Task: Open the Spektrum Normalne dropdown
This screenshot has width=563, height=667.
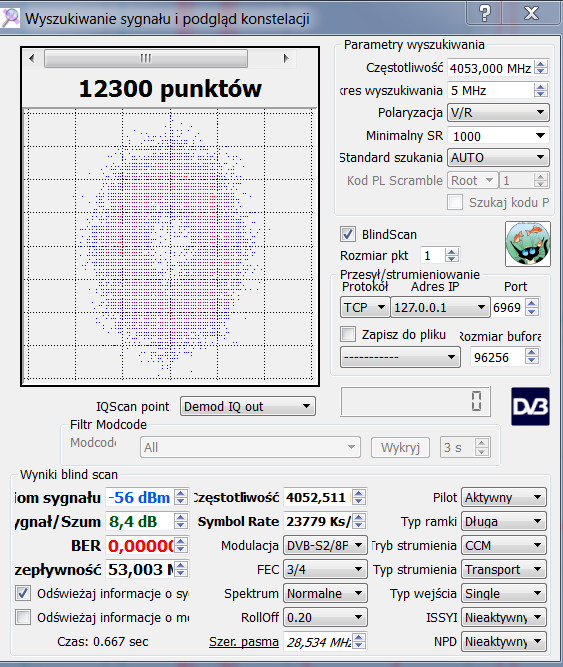Action: pyautogui.click(x=325, y=593)
